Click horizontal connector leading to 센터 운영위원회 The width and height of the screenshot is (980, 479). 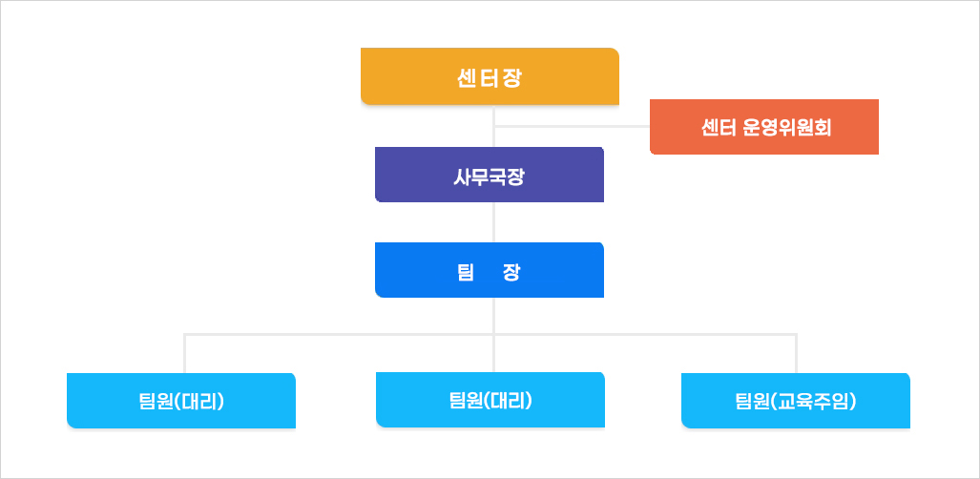pyautogui.click(x=573, y=126)
